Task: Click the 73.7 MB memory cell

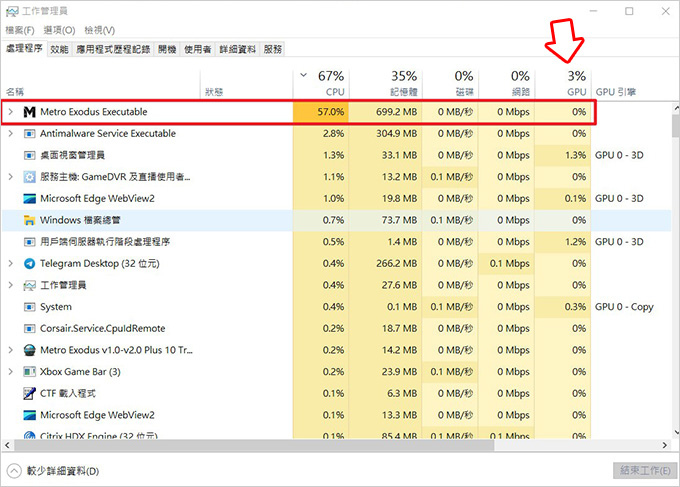Action: [x=386, y=220]
